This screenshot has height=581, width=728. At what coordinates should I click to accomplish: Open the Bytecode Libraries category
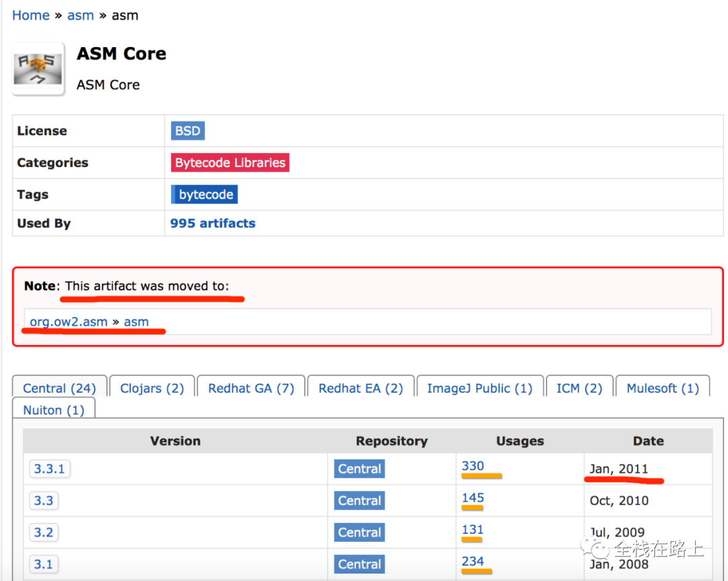click(231, 162)
